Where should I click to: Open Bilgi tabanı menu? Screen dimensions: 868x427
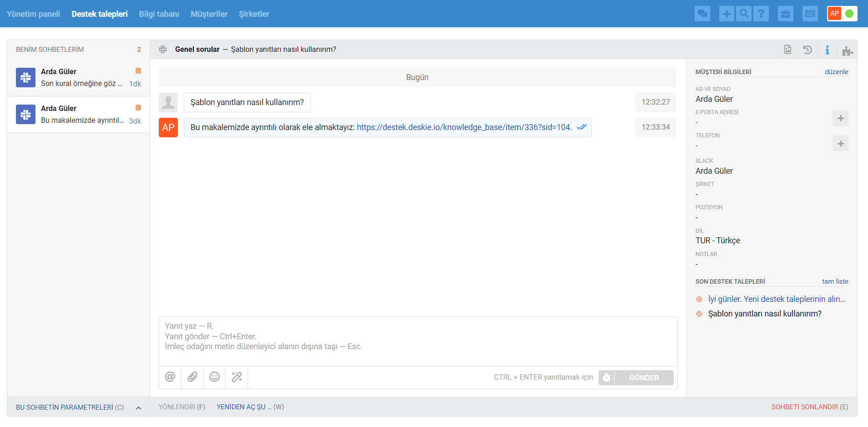[159, 14]
